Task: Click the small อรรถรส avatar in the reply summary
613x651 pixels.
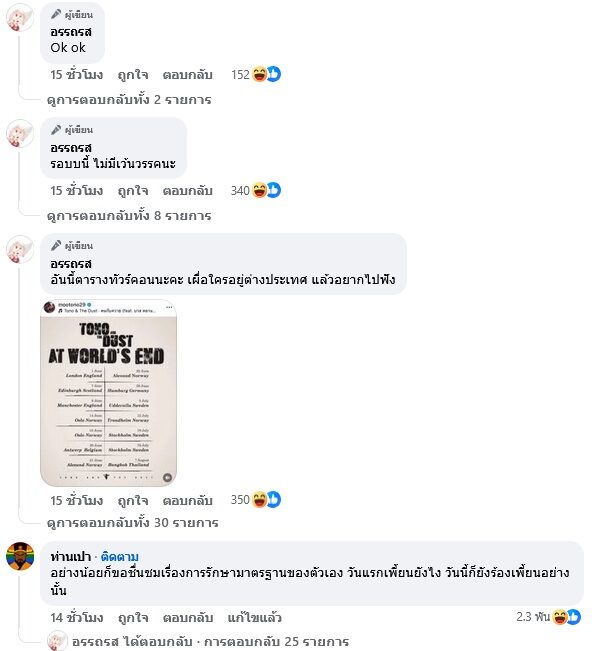Action: [x=56, y=641]
